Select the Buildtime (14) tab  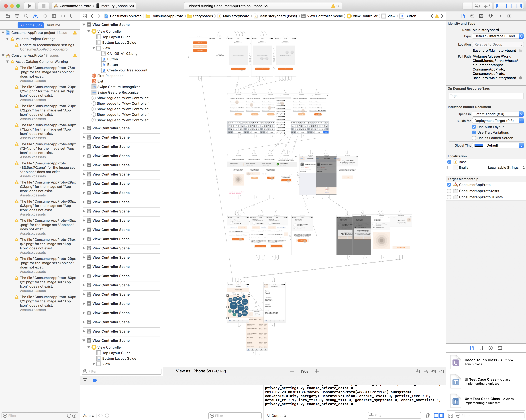31,25
